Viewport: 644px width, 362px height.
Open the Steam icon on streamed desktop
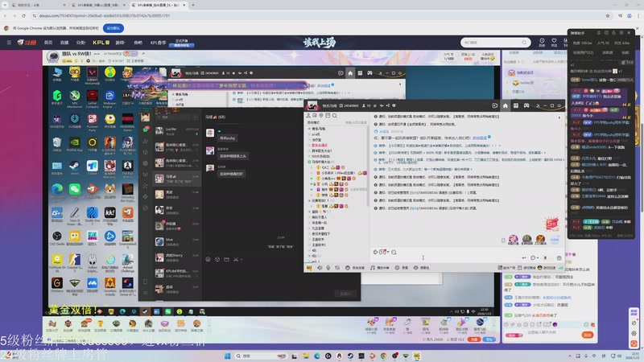[x=74, y=167]
